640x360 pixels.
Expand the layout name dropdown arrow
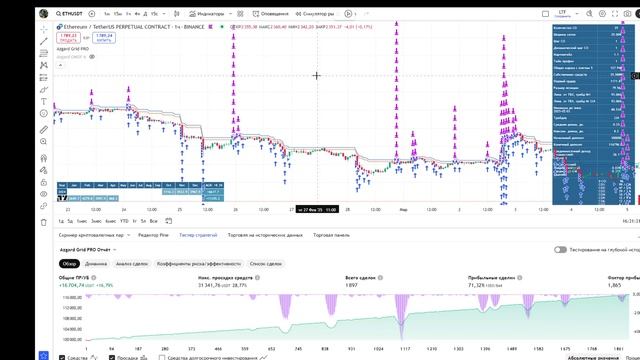pos(577,13)
